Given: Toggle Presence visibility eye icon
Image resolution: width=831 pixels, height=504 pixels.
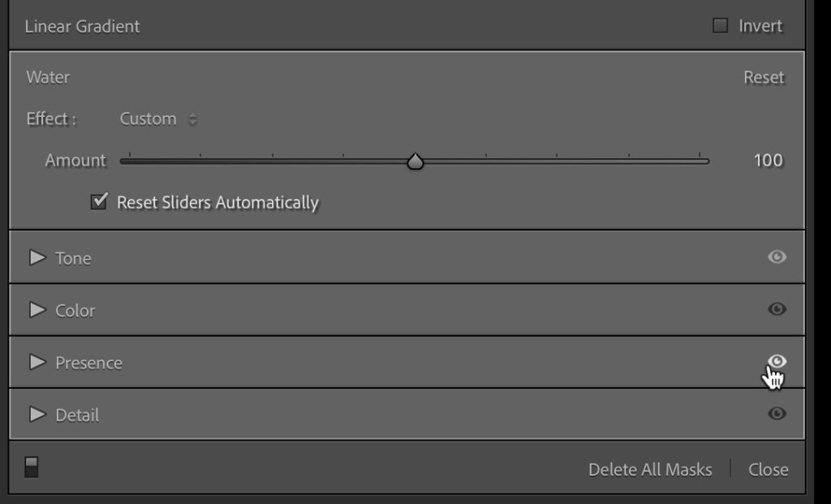Looking at the screenshot, I should coord(777,361).
